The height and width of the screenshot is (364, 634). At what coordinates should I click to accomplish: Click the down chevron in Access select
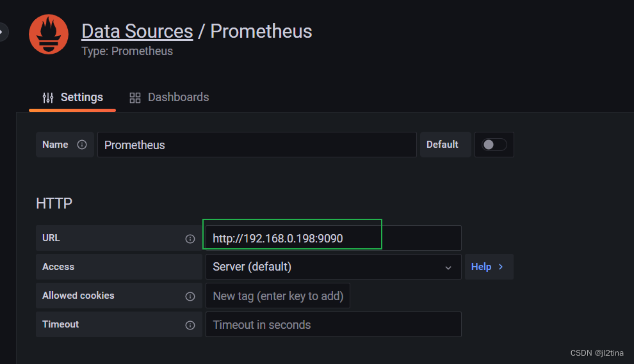(448, 267)
